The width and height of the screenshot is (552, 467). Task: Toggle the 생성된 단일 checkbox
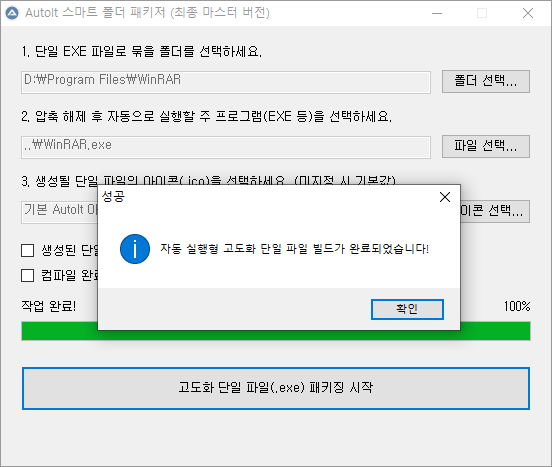(x=27, y=251)
